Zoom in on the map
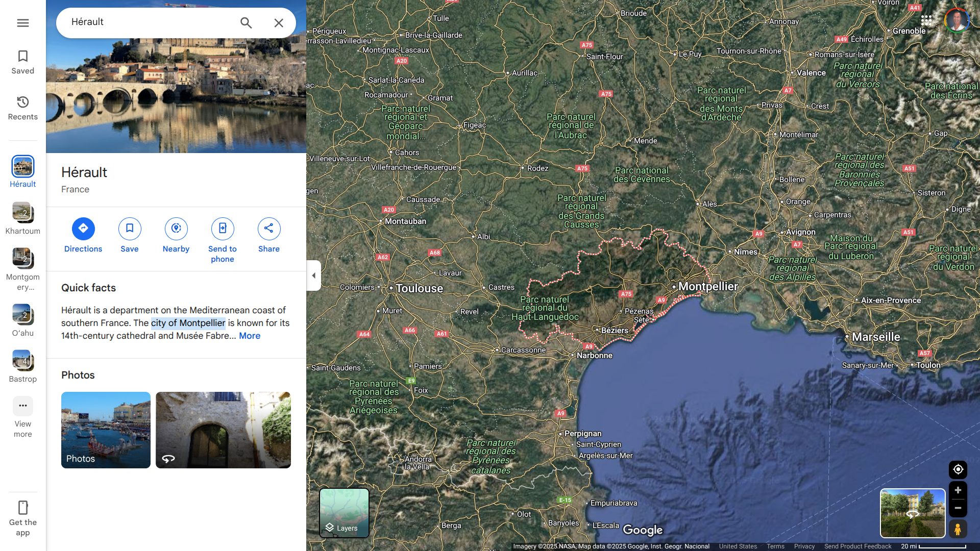 pyautogui.click(x=958, y=490)
